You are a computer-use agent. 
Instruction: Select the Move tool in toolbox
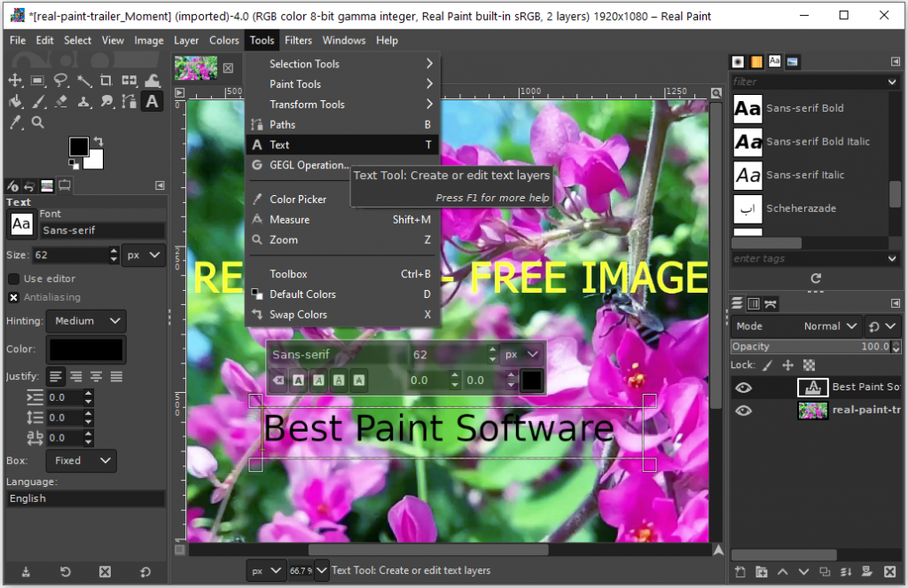[15, 80]
